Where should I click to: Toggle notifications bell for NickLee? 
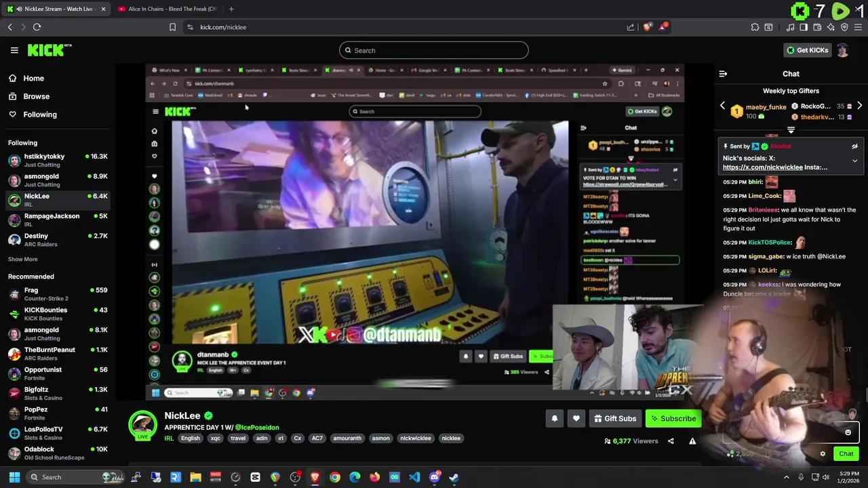point(554,419)
